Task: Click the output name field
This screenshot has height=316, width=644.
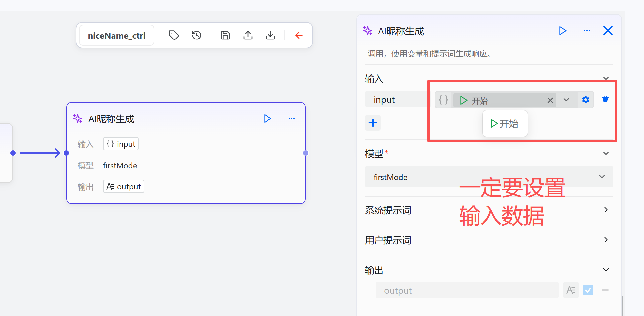Action: click(467, 290)
